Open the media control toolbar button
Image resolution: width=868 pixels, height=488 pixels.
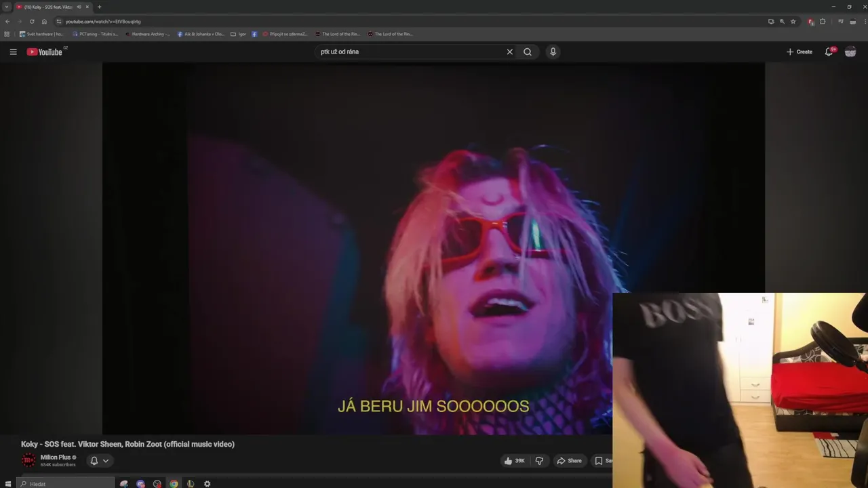pyautogui.click(x=841, y=22)
